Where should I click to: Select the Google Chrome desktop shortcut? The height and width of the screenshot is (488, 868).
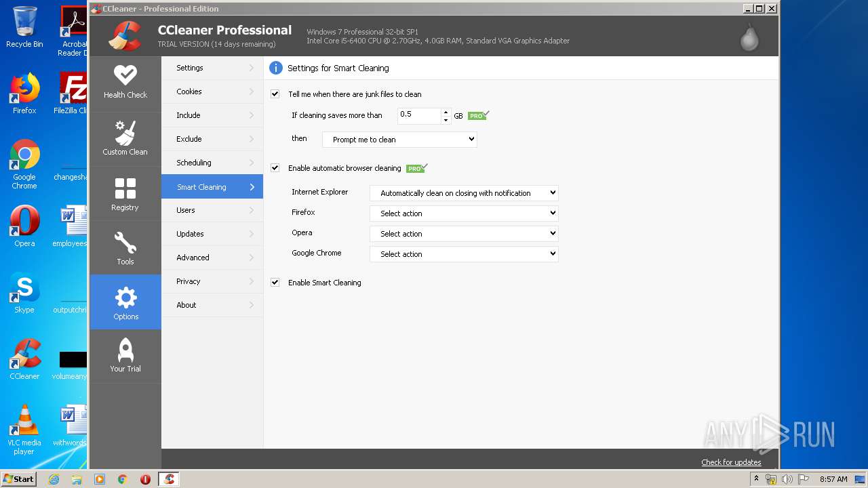pyautogui.click(x=24, y=165)
